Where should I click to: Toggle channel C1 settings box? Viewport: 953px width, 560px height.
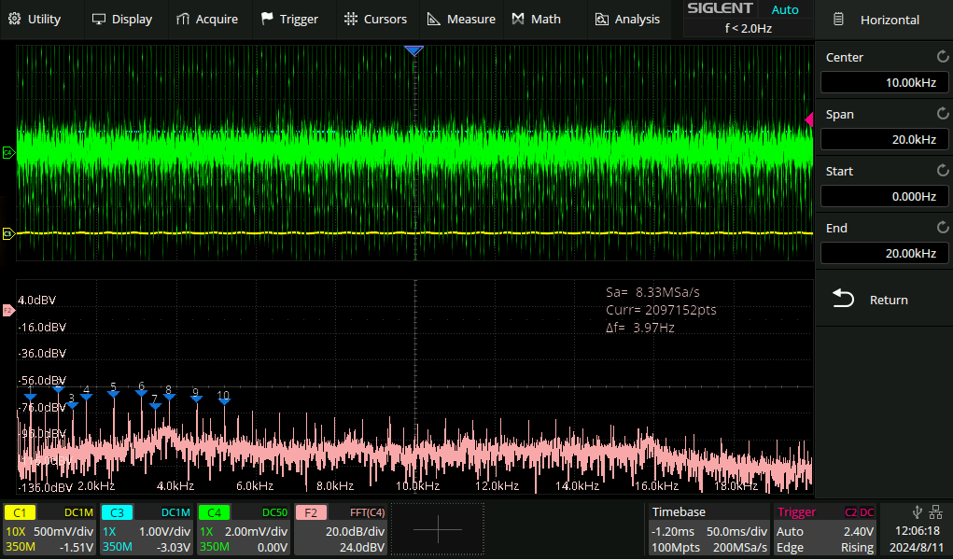pyautogui.click(x=50, y=530)
